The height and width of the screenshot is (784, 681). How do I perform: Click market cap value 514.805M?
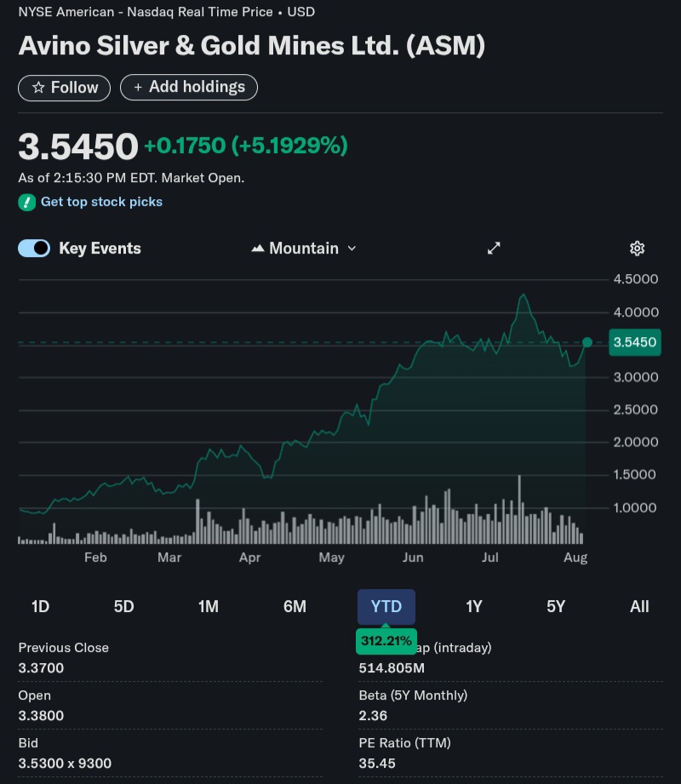392,668
